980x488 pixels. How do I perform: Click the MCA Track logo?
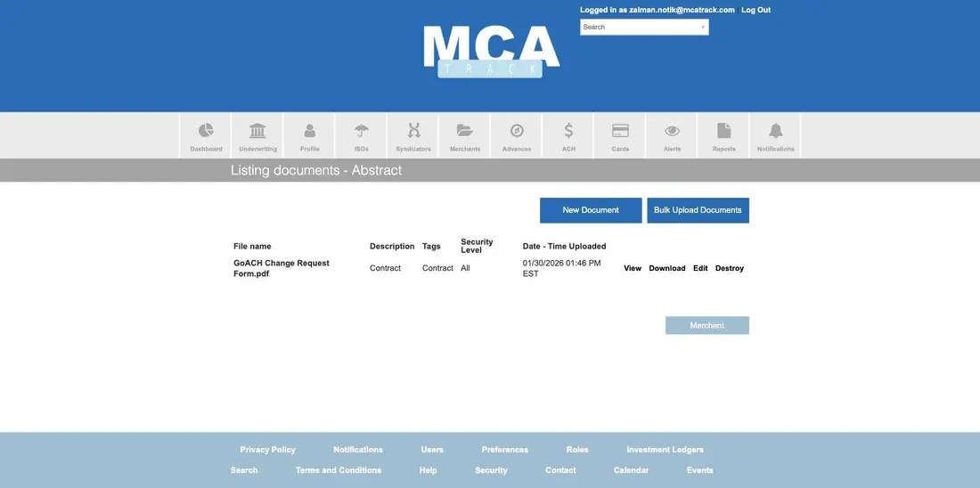491,52
